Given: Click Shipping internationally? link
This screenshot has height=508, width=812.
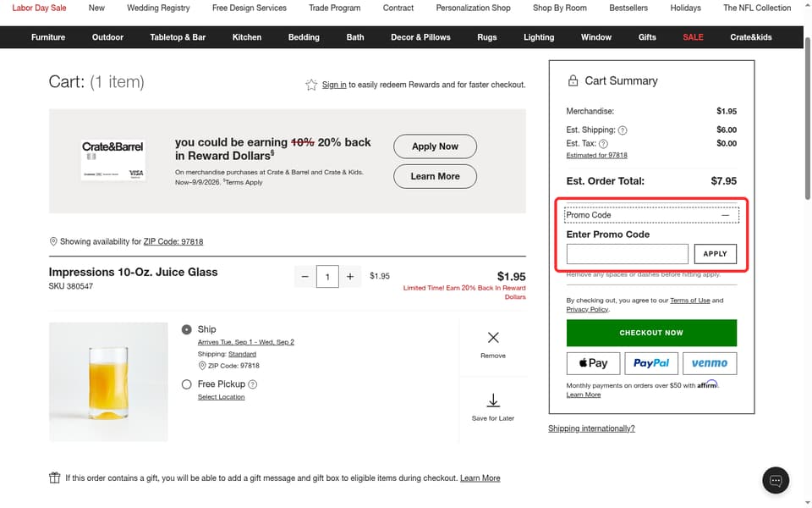Looking at the screenshot, I should pyautogui.click(x=591, y=428).
